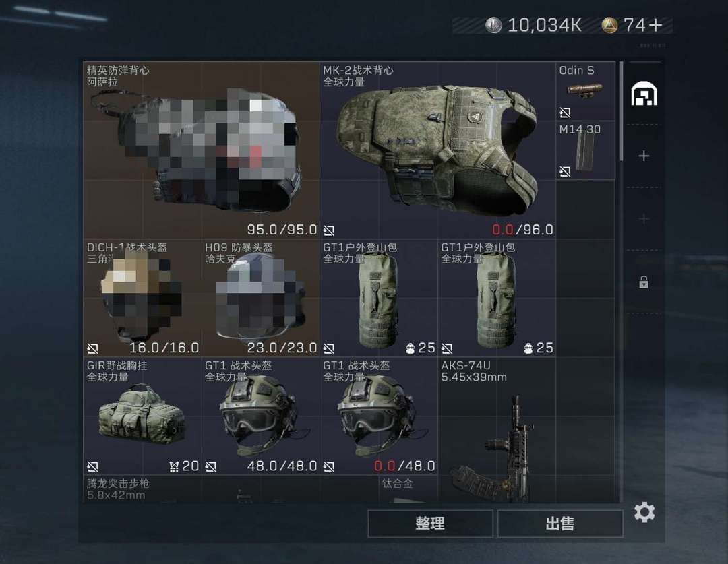The height and width of the screenshot is (564, 728).
Task: Select the GIR野战胸挂 chest rig
Action: click(x=142, y=416)
